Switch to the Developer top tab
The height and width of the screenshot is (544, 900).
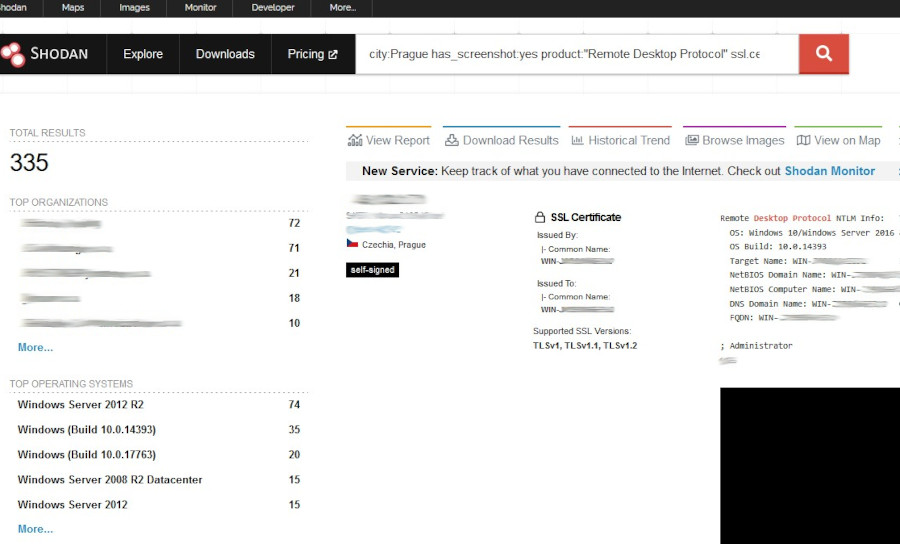[273, 8]
